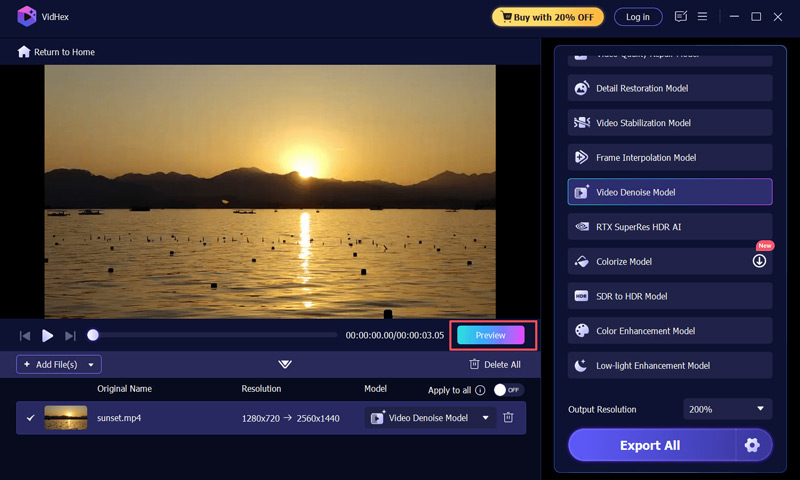Delete sunset.mp4 using the trash icon
Viewport: 800px width, 480px height.
point(508,418)
